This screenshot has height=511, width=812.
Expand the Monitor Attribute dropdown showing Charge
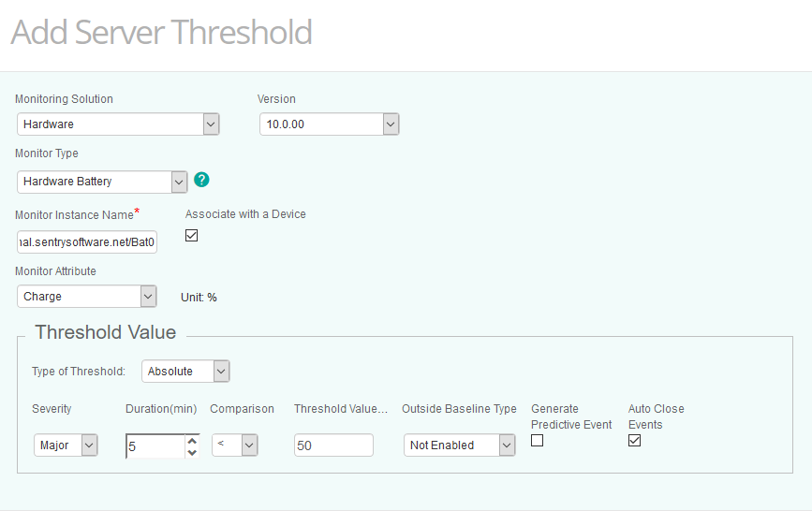87,297
